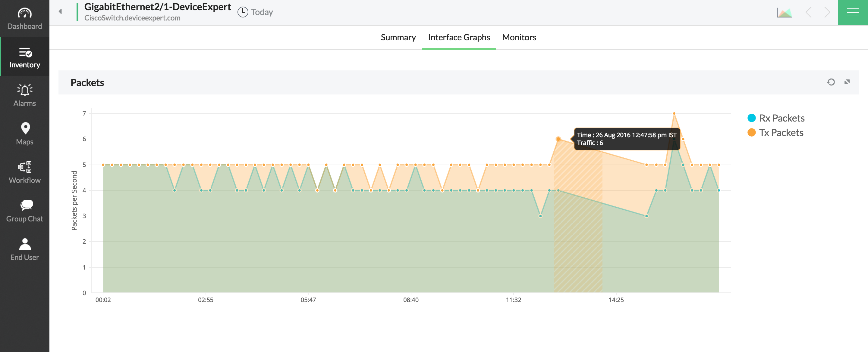Click the Tx peak data point at 7

pos(674,114)
